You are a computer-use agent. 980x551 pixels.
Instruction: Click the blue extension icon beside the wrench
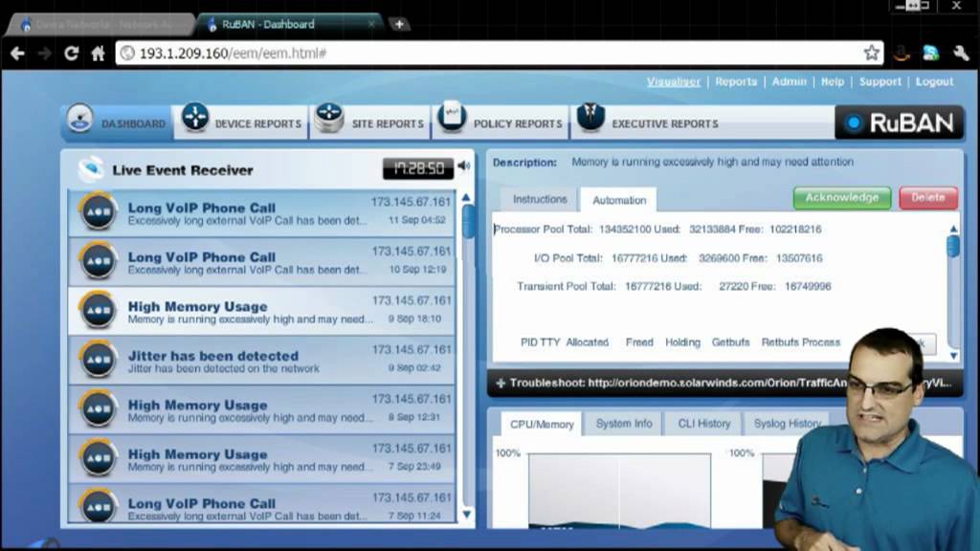pos(930,54)
